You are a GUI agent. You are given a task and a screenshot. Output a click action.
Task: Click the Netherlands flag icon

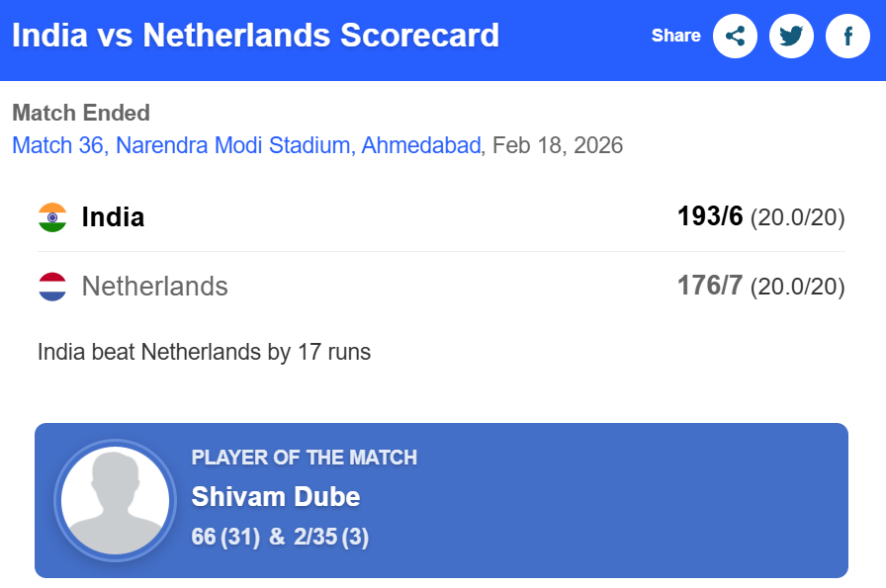52,287
